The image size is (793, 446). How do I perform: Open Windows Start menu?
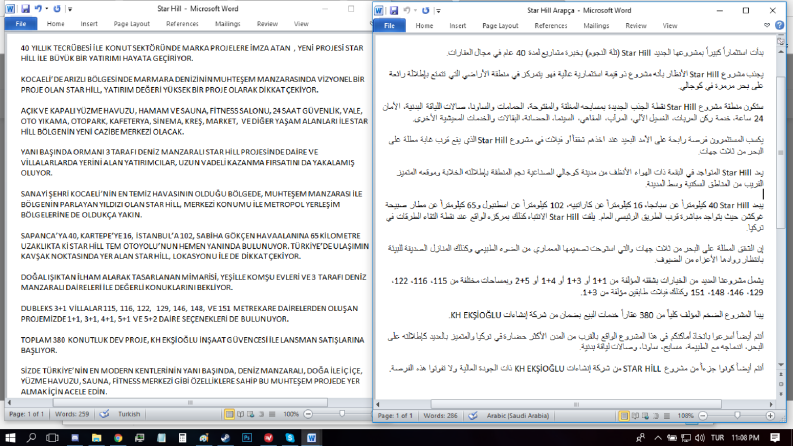click(10, 437)
